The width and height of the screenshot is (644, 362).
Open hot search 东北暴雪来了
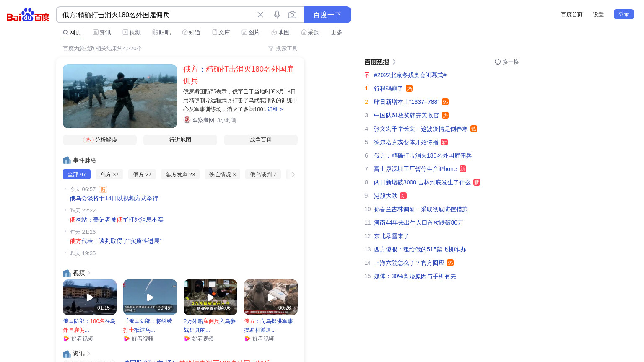[x=391, y=236]
